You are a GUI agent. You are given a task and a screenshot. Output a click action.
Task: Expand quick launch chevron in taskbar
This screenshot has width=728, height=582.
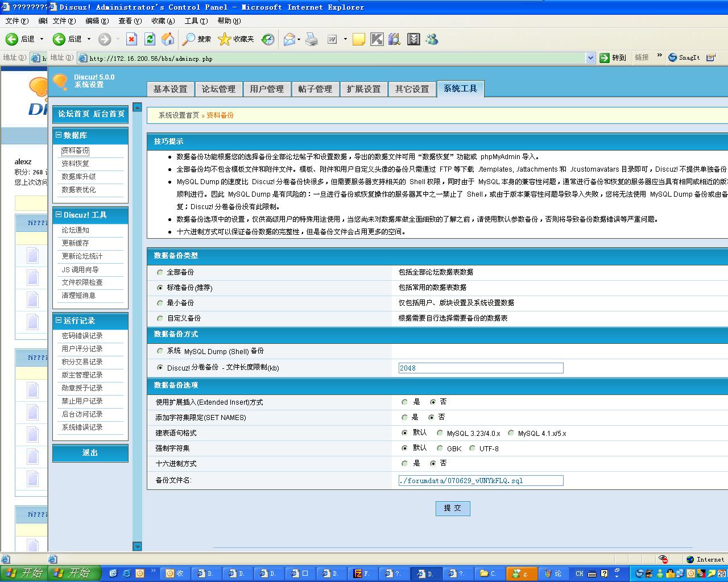pyautogui.click(x=154, y=571)
